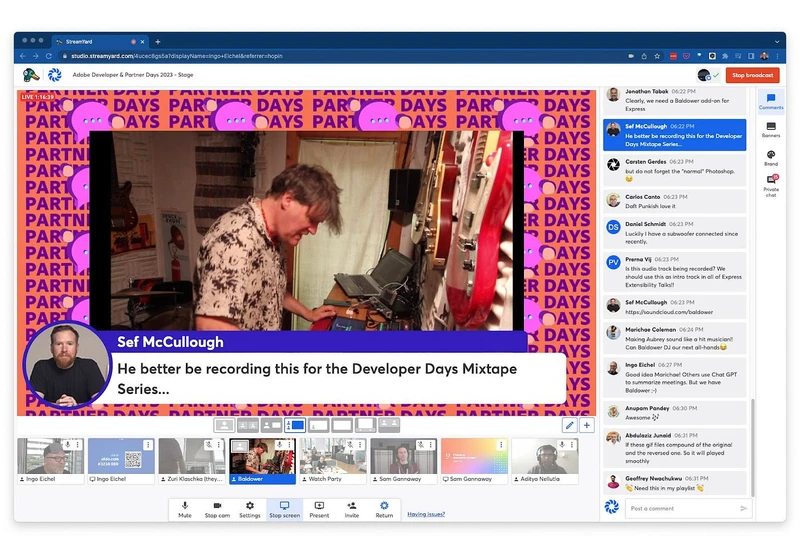Toggle mic on Ingo Eichel camera thumbnail
This screenshot has height=560, width=800.
click(x=67, y=445)
